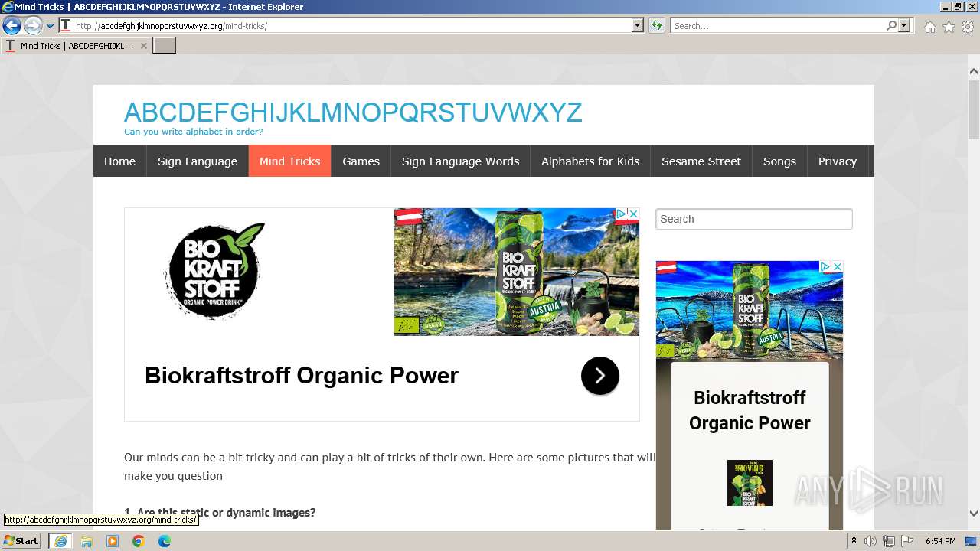980x551 pixels.
Task: Expand the address bar autocomplete dropdown
Action: coord(638,26)
